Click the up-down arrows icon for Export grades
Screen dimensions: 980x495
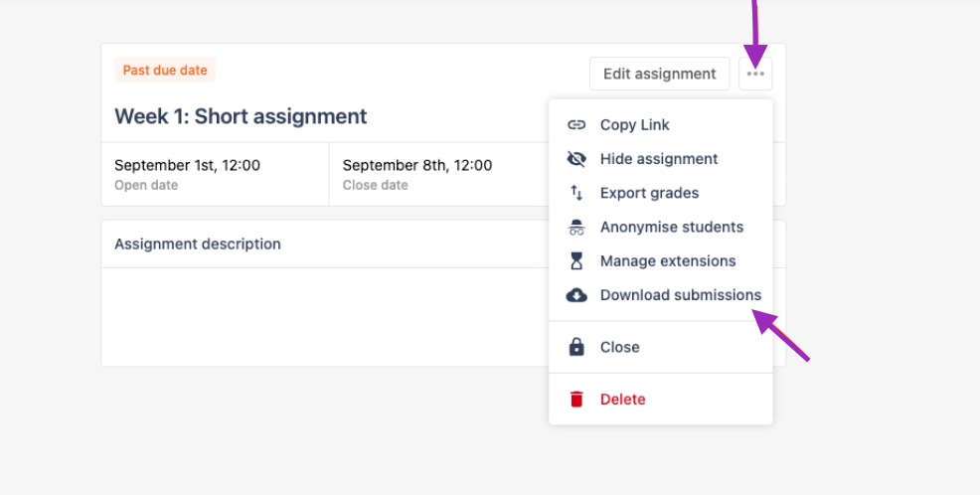pyautogui.click(x=576, y=193)
